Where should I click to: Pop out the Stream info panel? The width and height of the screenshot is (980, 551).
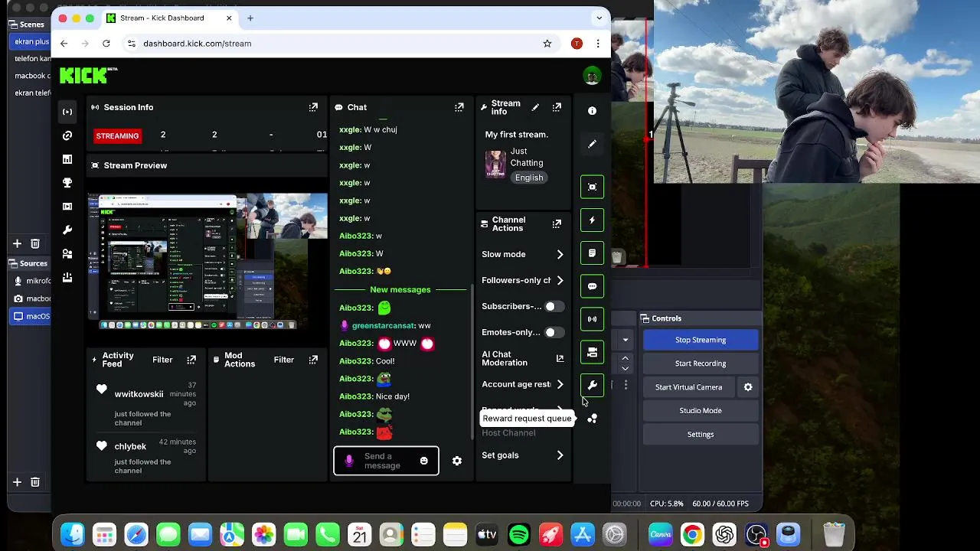(x=557, y=107)
